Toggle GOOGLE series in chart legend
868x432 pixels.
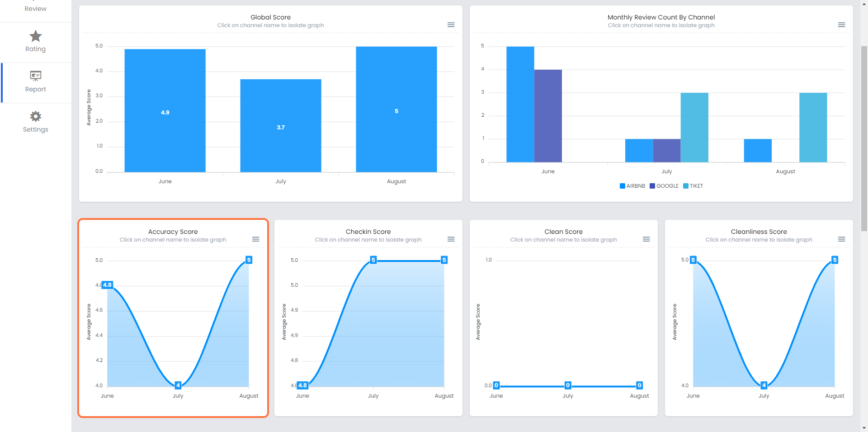click(664, 186)
